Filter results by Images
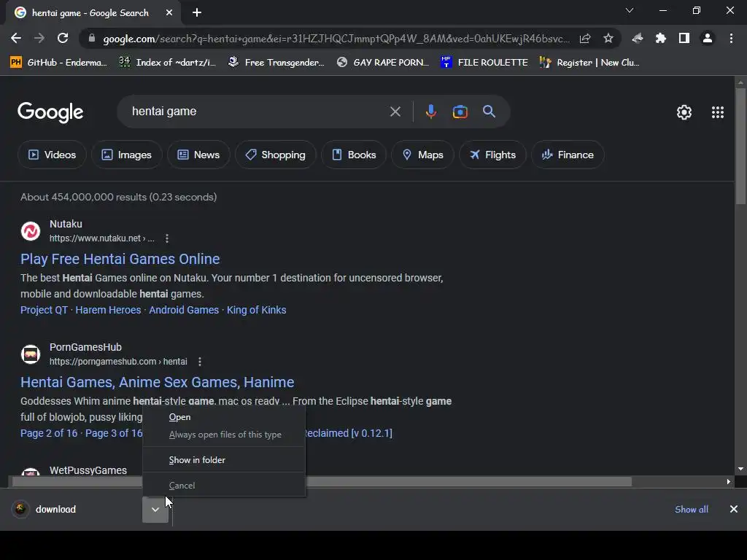 [x=127, y=155]
